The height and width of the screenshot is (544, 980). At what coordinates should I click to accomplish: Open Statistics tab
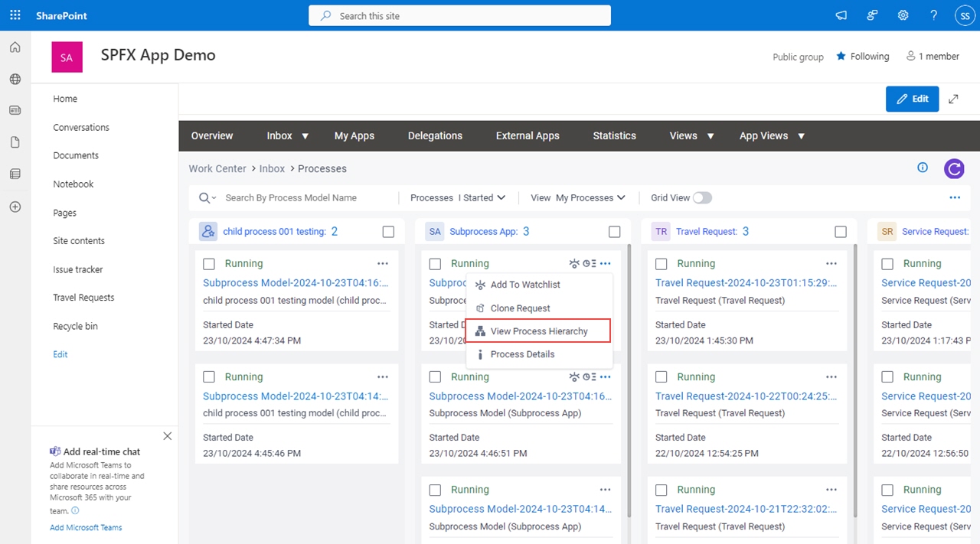pyautogui.click(x=615, y=135)
